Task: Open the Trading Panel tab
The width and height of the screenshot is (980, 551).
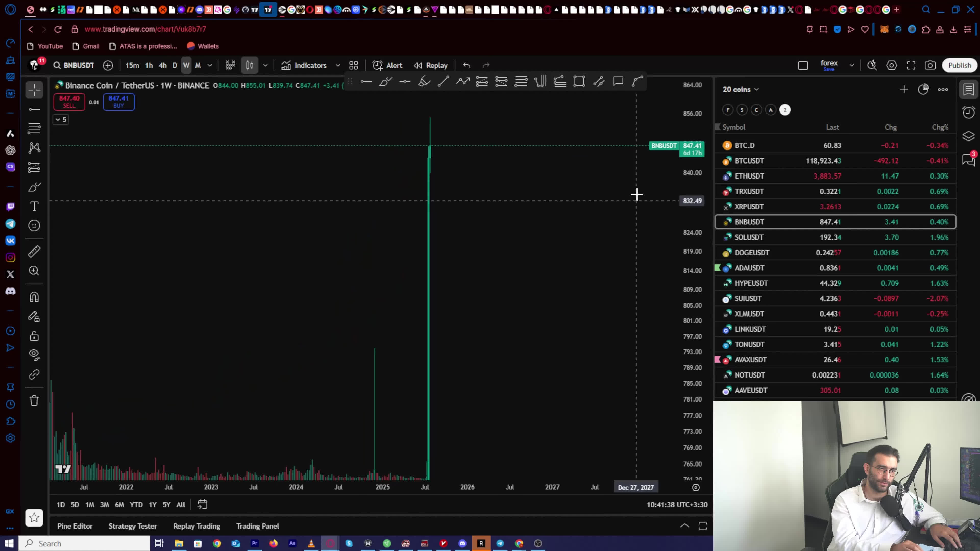Action: [x=258, y=526]
